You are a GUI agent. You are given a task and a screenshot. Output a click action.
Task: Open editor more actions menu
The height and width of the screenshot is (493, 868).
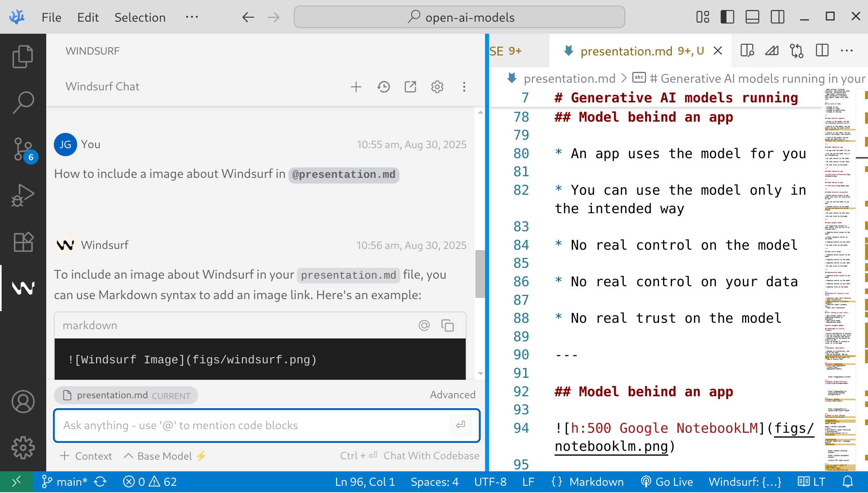pos(847,51)
